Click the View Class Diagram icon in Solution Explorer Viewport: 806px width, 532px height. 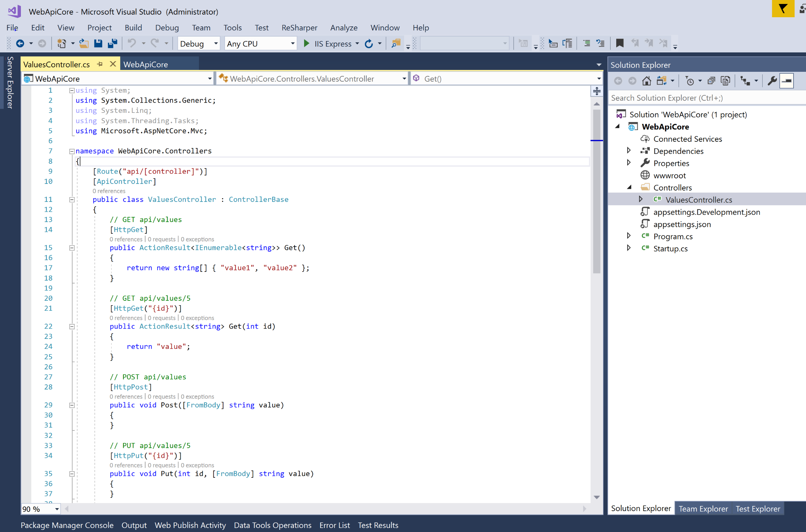pos(745,81)
